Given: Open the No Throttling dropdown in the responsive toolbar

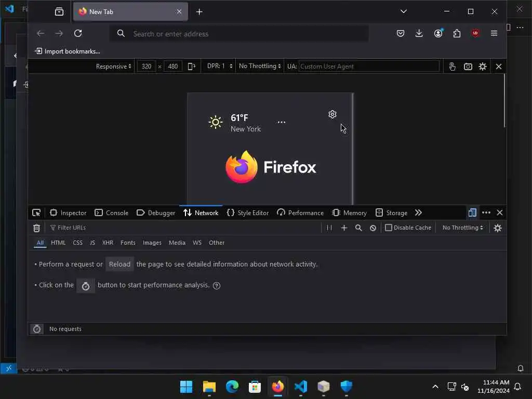Looking at the screenshot, I should click(x=260, y=66).
